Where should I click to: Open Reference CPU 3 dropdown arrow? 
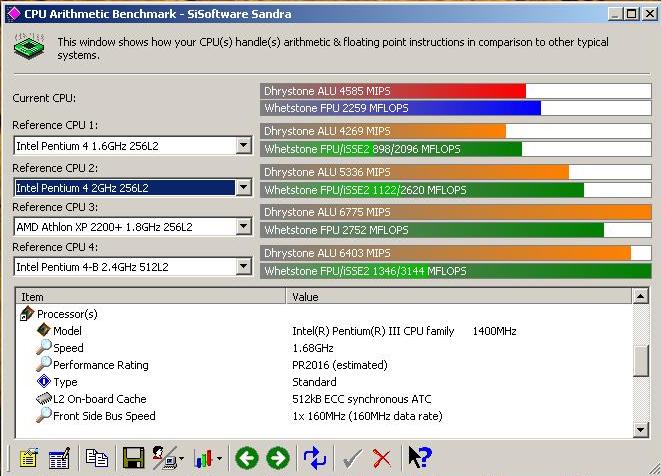click(244, 227)
